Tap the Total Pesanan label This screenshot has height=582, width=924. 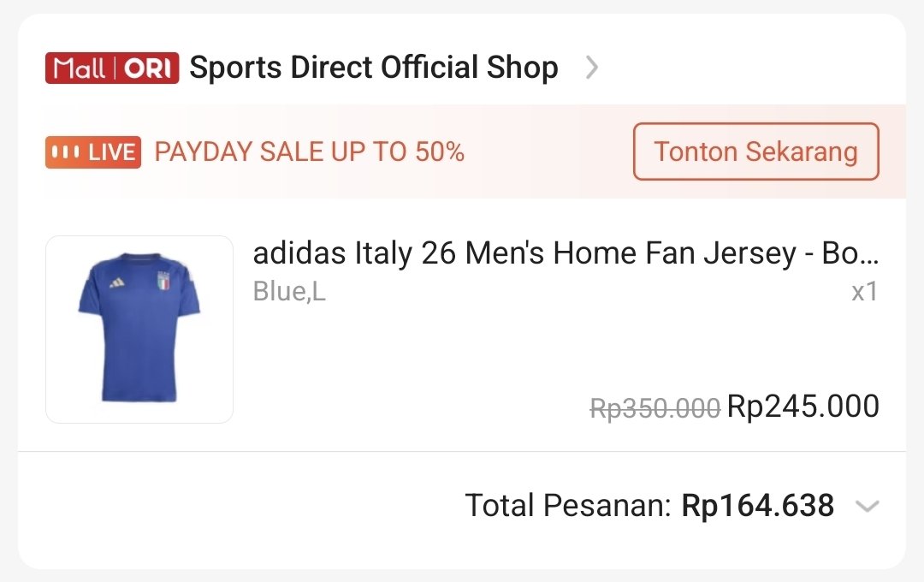[568, 505]
